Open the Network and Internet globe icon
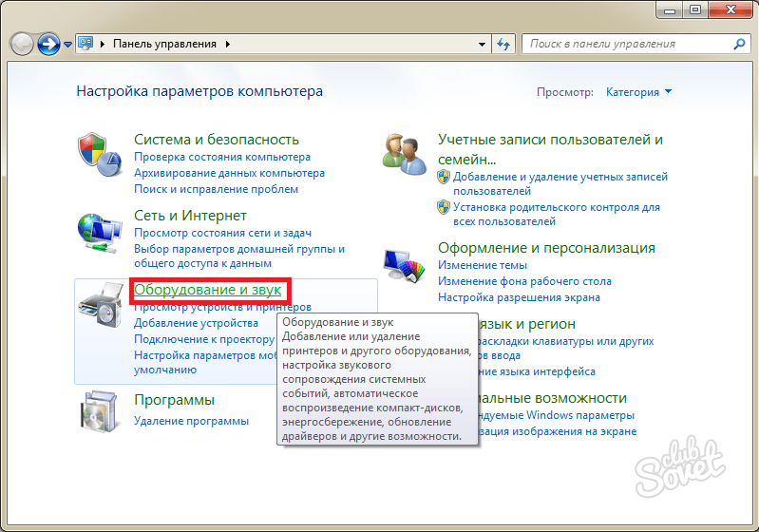Screen dimensions: 759x532 (x=99, y=234)
